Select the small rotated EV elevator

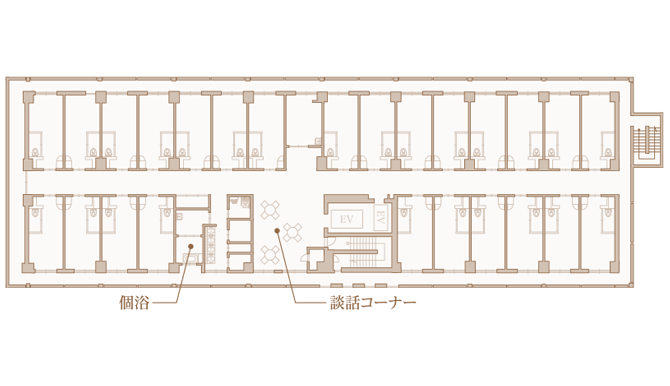[380, 218]
